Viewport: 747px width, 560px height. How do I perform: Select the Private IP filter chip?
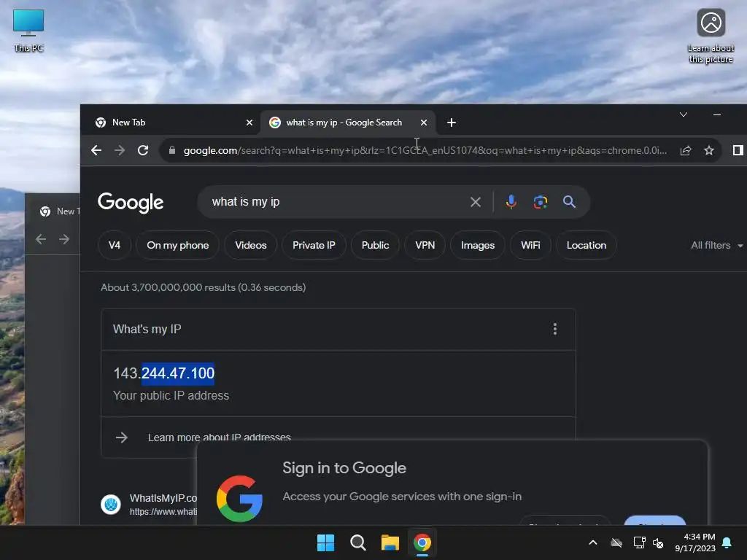[314, 245]
